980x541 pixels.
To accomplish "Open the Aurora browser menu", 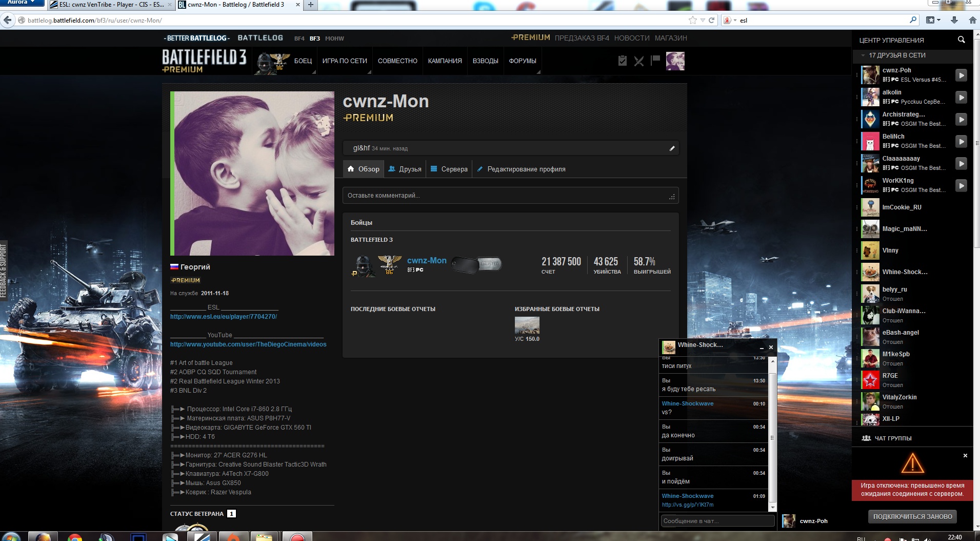I will (x=22, y=3).
